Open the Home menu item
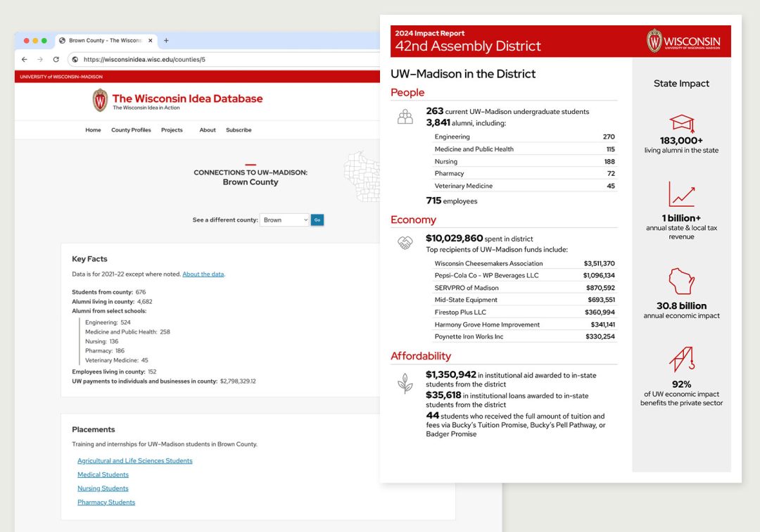The height and width of the screenshot is (532, 760). pos(93,130)
